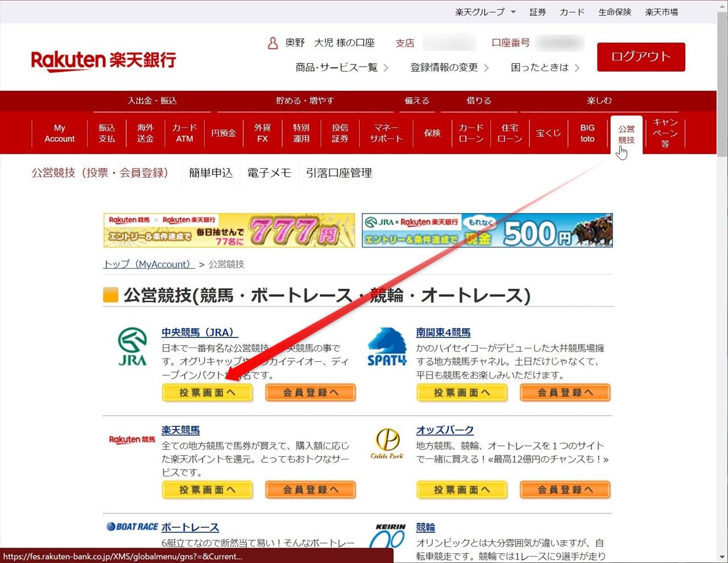Click 投票画面へ for 楽天競馬
This screenshot has width=728, height=563.
207,490
